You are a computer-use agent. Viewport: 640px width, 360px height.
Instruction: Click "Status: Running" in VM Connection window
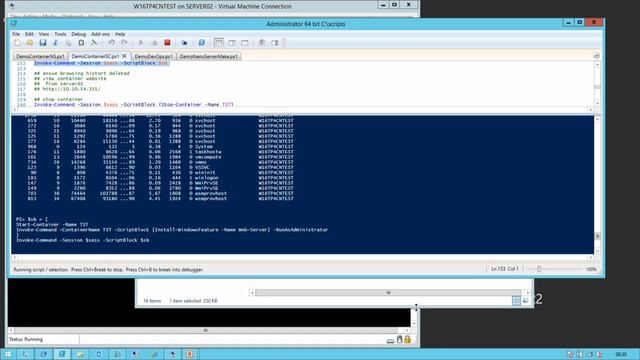pyautogui.click(x=26, y=339)
